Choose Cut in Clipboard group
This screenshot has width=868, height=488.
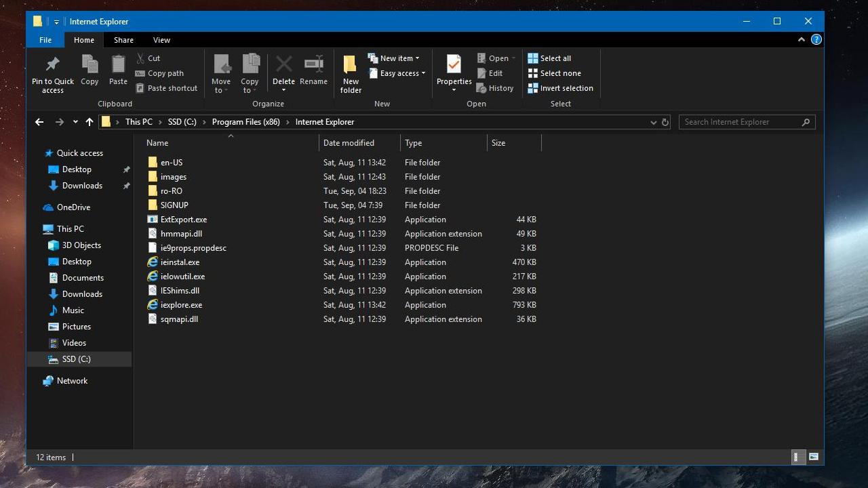pos(148,58)
